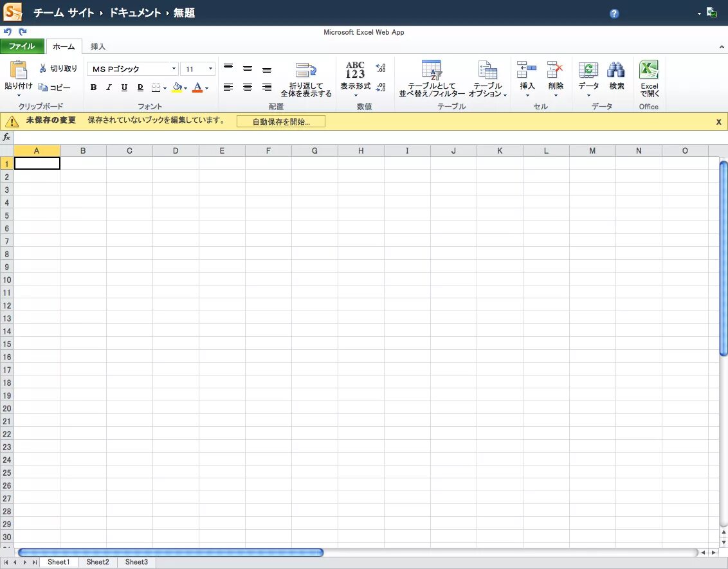728x569 pixels.
Task: Apply the red font color
Action: point(198,87)
